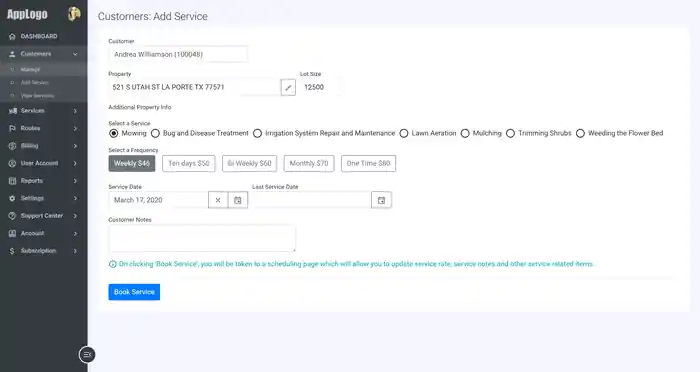Screen dimensions: 700x372
Task: Select Bug and Disease Treatment radio
Action: click(x=155, y=133)
